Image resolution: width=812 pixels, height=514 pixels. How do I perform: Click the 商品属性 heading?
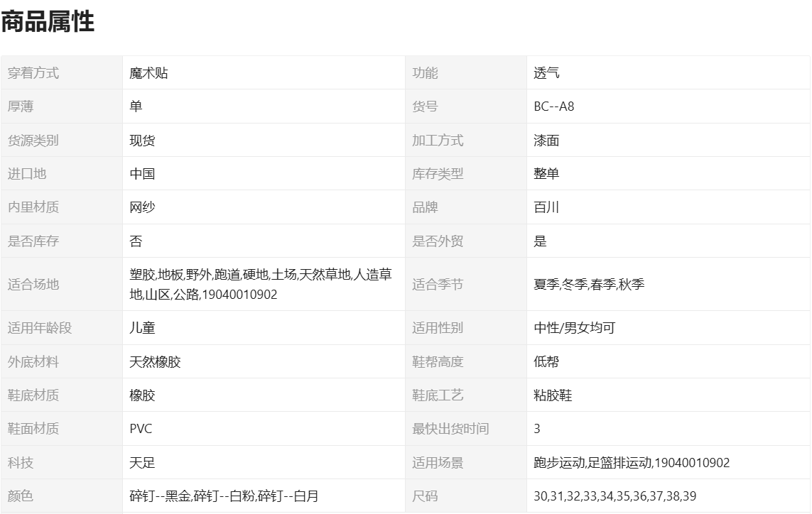(48, 22)
